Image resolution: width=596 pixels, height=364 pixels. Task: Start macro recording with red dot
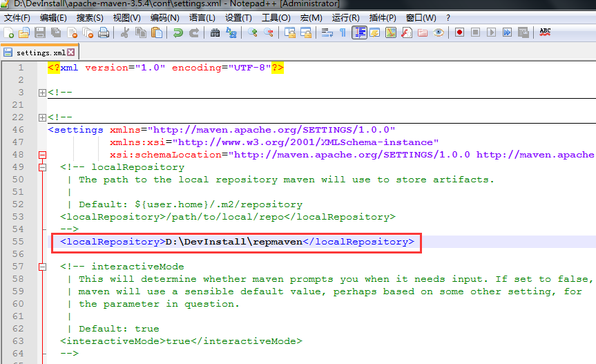(459, 32)
